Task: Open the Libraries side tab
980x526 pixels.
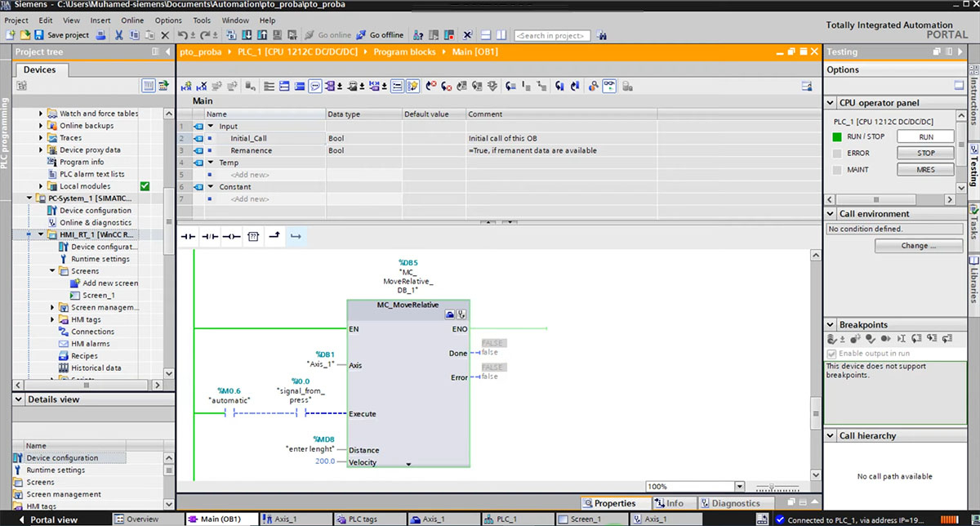Action: click(973, 282)
